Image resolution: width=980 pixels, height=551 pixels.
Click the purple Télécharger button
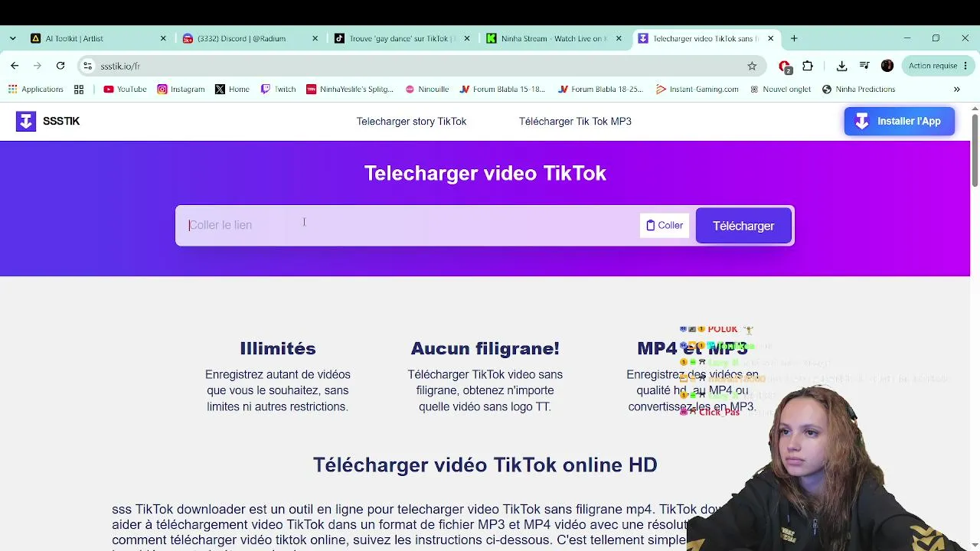click(743, 226)
